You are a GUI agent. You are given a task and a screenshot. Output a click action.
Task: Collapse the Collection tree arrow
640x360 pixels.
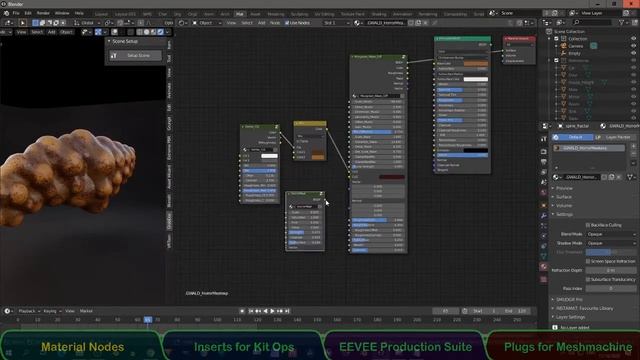[x=549, y=39]
